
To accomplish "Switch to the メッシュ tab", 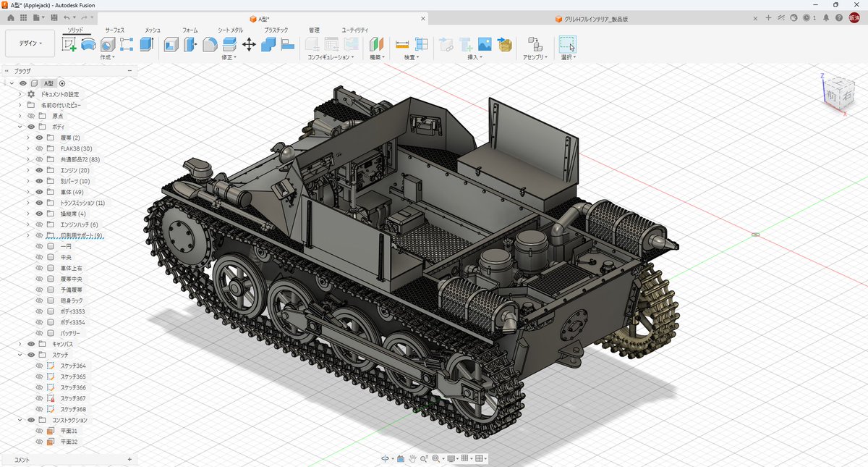I will pyautogui.click(x=153, y=30).
